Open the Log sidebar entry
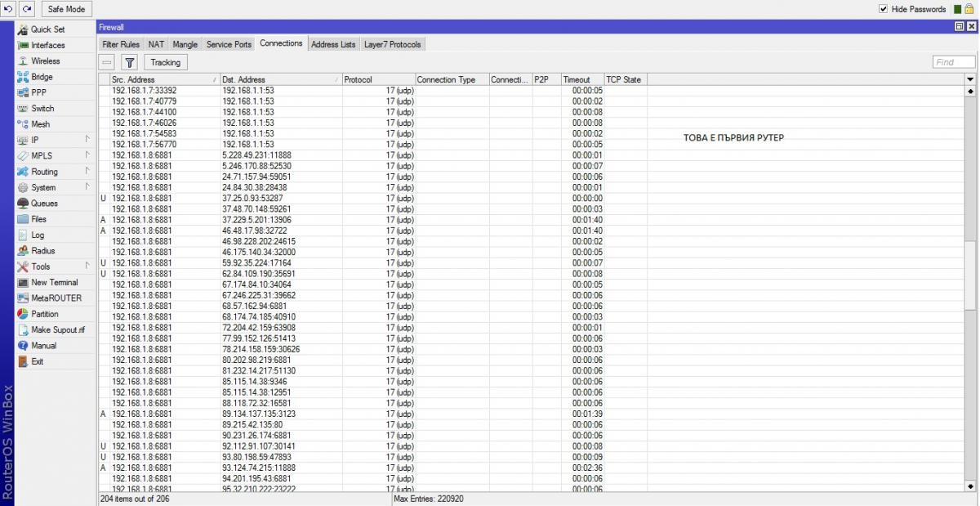The image size is (980, 506). click(x=38, y=235)
